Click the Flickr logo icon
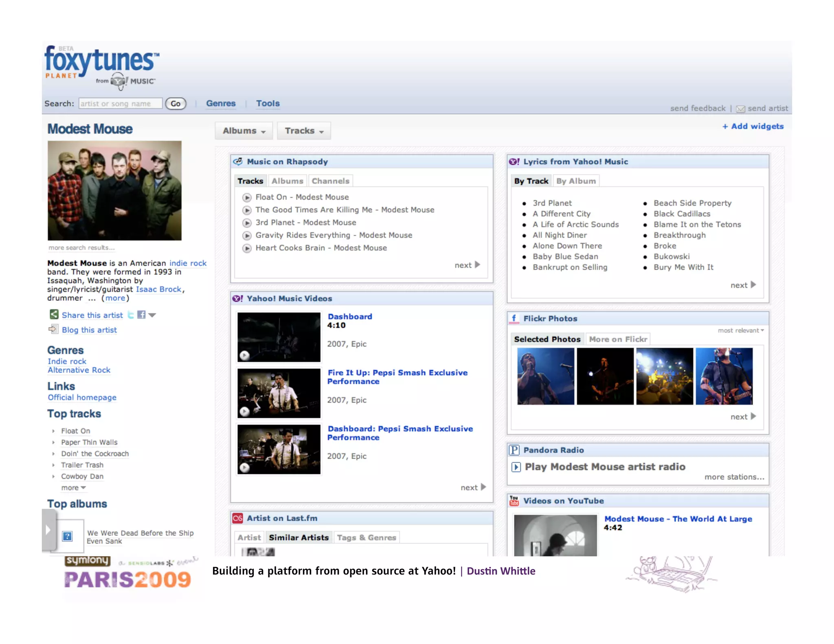This screenshot has height=644, width=834. coord(514,318)
